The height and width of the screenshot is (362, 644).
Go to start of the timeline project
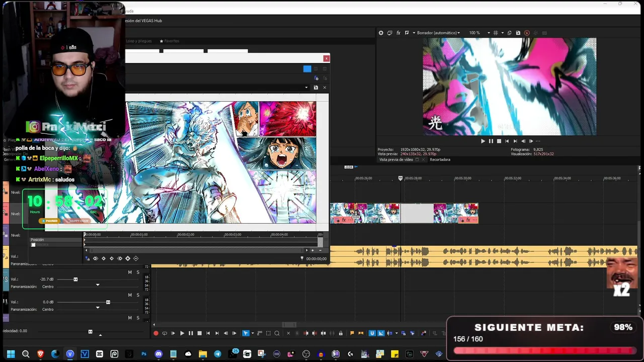click(208, 333)
